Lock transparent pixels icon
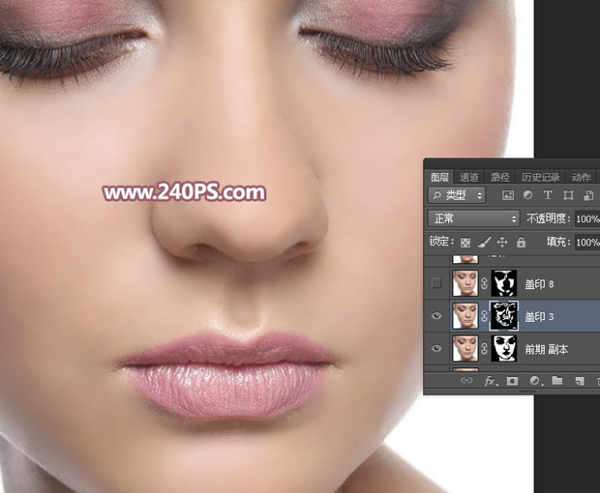This screenshot has height=493, width=600. pos(465,242)
